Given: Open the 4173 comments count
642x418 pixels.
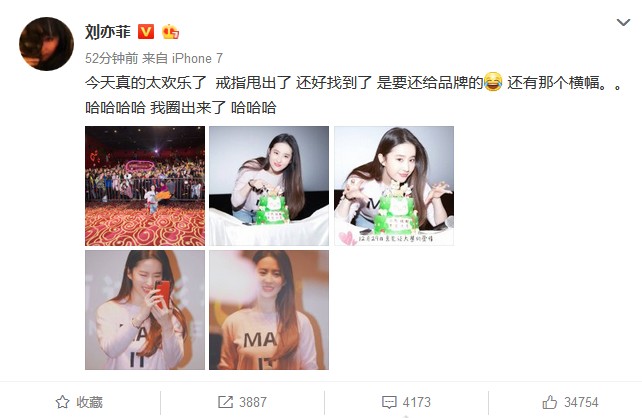Looking at the screenshot, I should [x=417, y=402].
